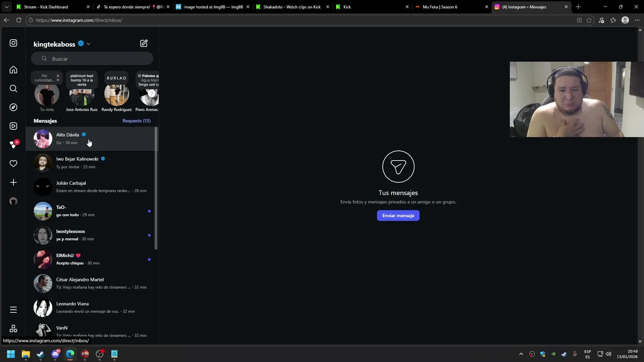The height and width of the screenshot is (362, 644).
Task: Open Randy Rodriguez note
Action: click(116, 96)
